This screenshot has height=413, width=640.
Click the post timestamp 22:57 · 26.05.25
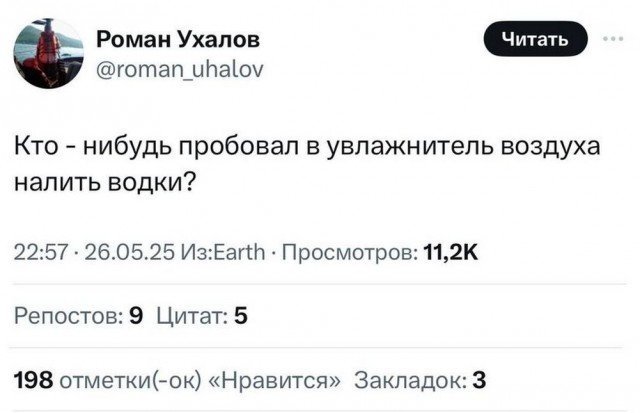tap(95, 252)
